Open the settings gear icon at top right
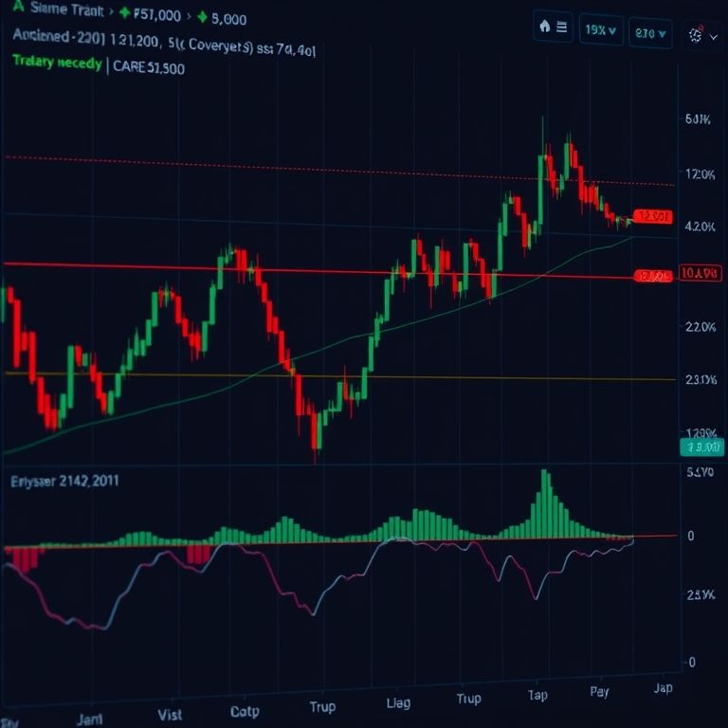The width and height of the screenshot is (728, 728). [696, 34]
